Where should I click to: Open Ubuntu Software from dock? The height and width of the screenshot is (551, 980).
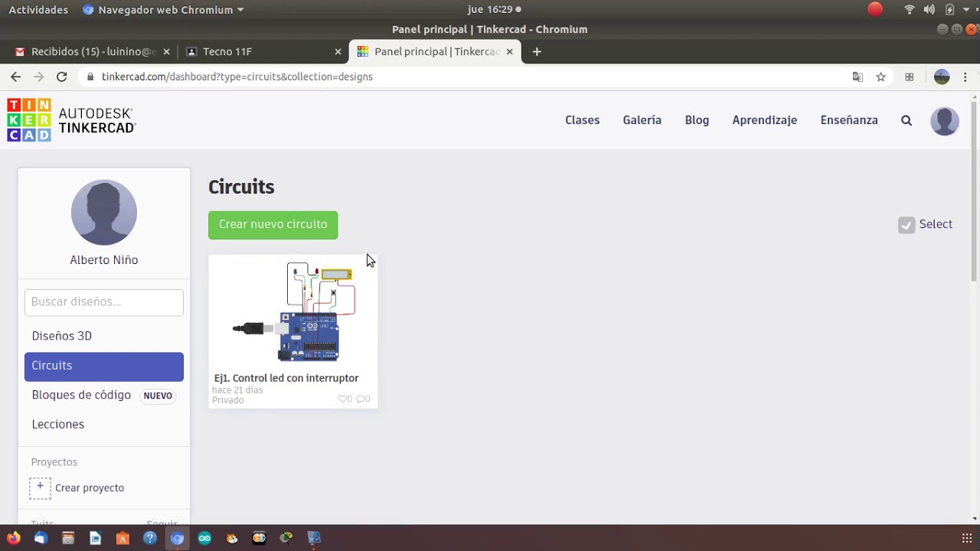coord(122,538)
